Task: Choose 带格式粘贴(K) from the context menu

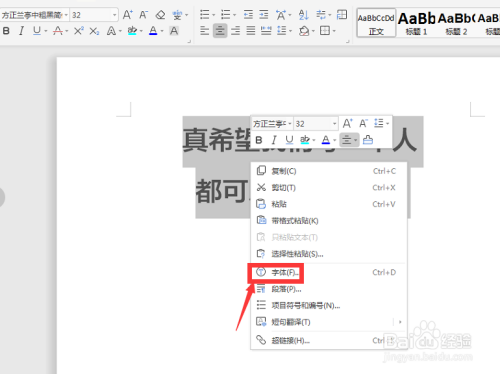Action: tap(329, 221)
